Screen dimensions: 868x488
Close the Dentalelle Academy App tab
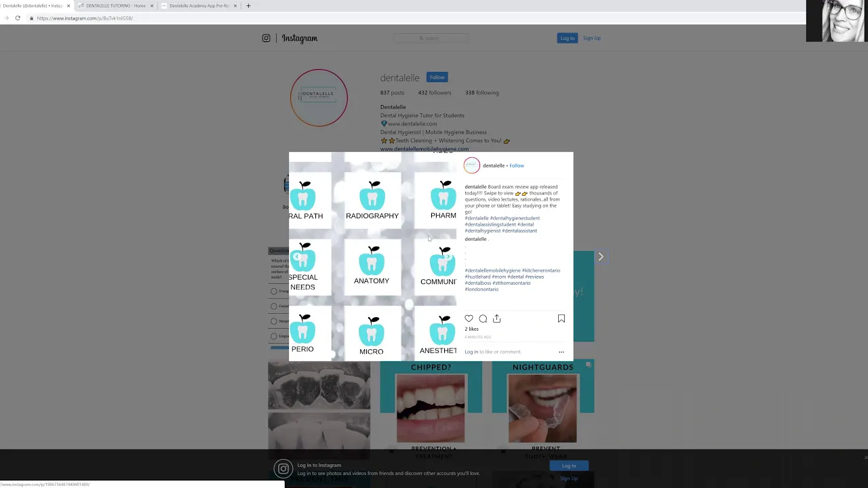pyautogui.click(x=235, y=5)
